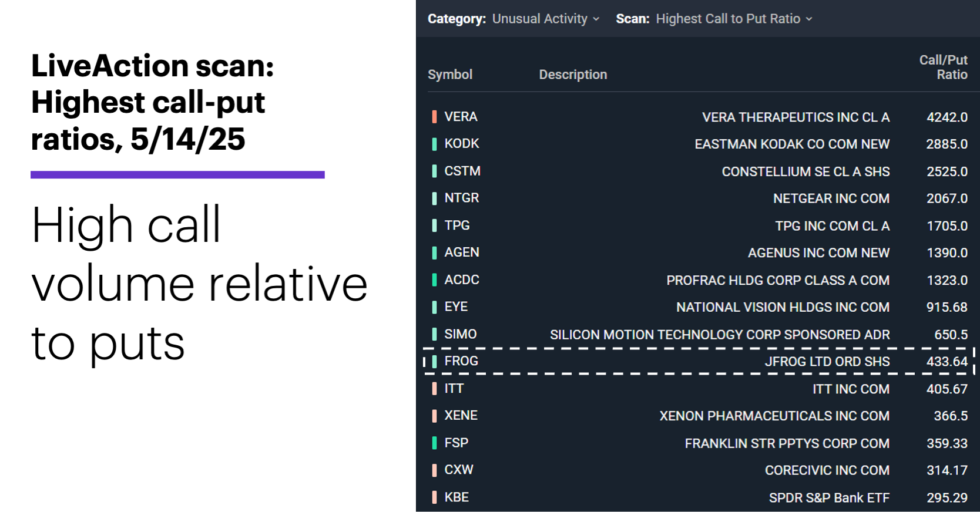This screenshot has height=512, width=980.
Task: Click the green indicator next to KODK
Action: [435, 144]
